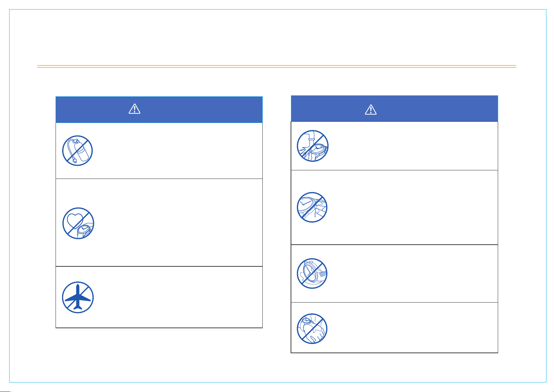This screenshot has height=392, width=554.
Task: Click the orange horizontal divider line
Action: [x=277, y=66]
